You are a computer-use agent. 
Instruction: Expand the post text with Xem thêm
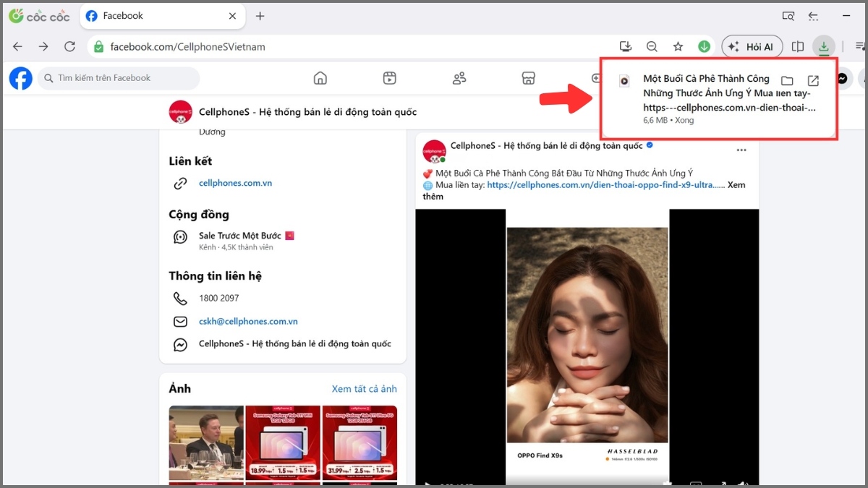[736, 185]
